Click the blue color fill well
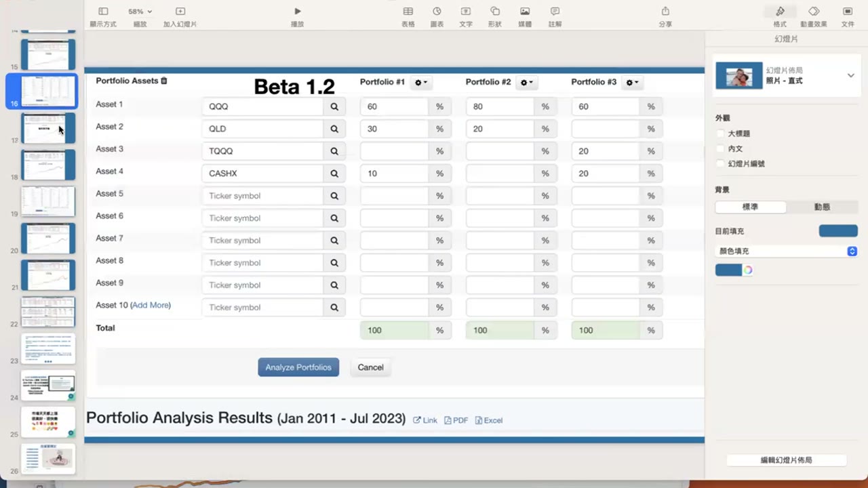868x488 pixels. [x=729, y=270]
